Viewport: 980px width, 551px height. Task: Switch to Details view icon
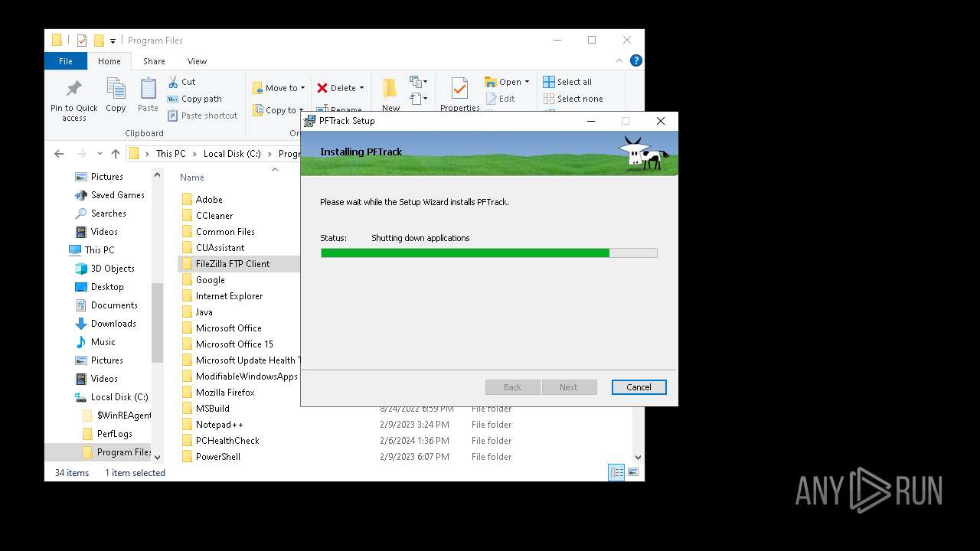(616, 473)
